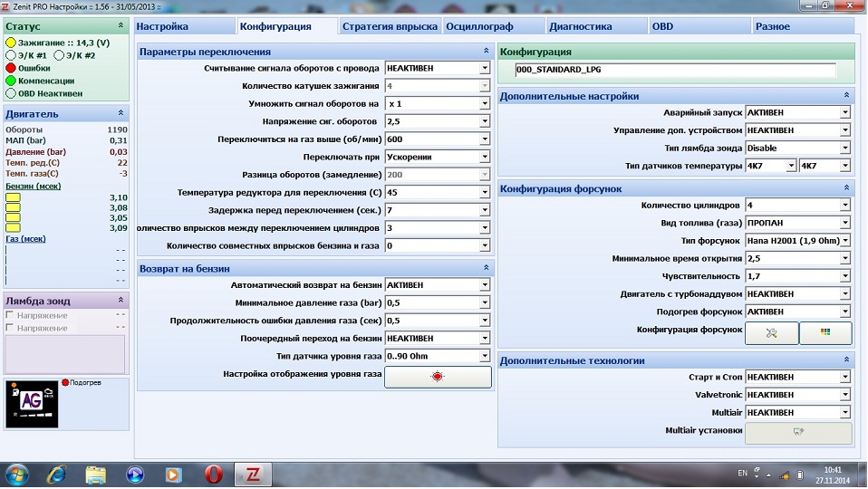Toggle first Напряжение checkbox in Лямбда зонд

(11, 315)
